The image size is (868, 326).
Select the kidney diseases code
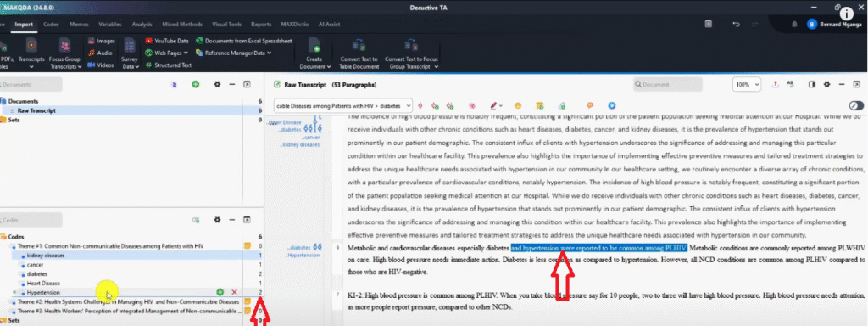46,255
